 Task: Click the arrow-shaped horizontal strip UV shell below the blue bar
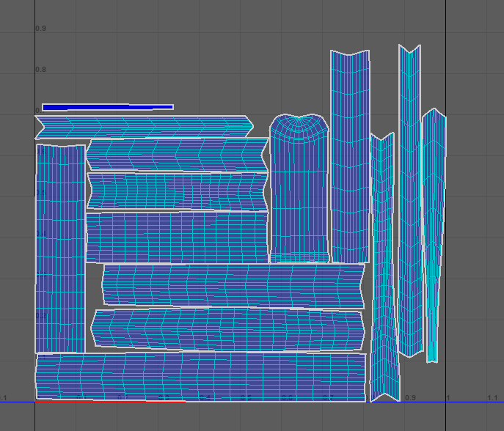(x=144, y=128)
